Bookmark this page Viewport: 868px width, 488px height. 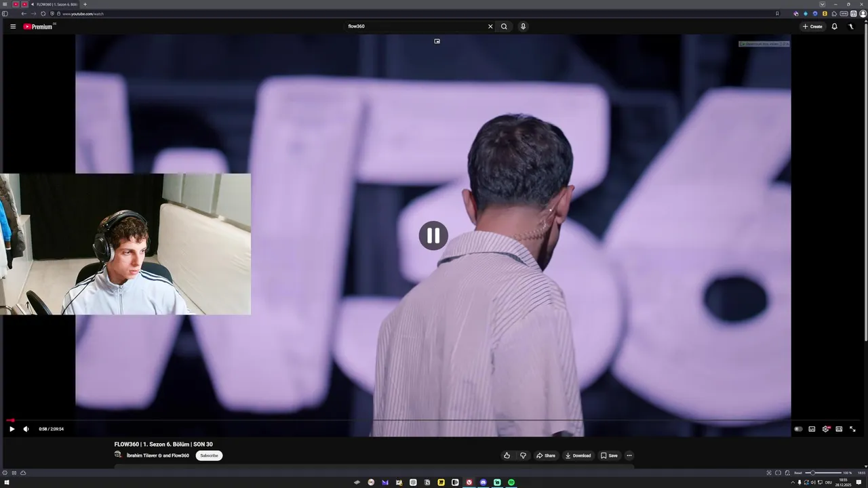coord(777,14)
